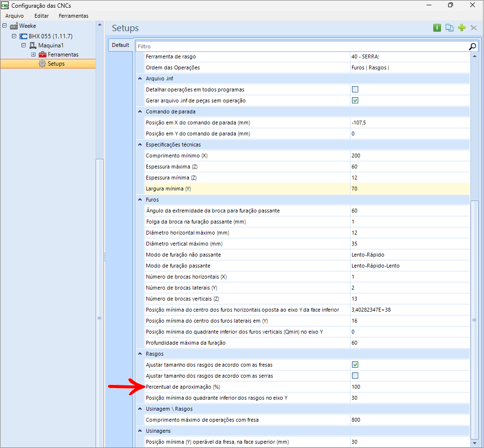Click the green rename setup icon

point(437,28)
